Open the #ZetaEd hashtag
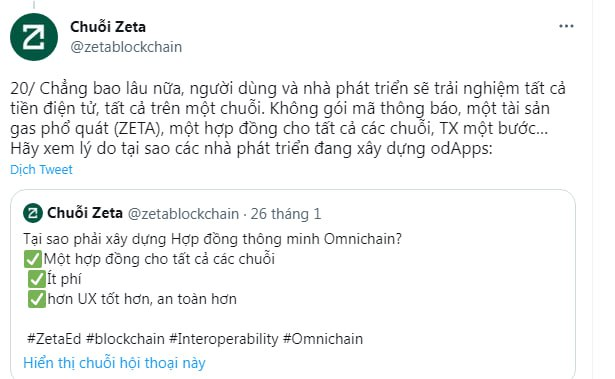The width and height of the screenshot is (615, 379). click(x=54, y=339)
